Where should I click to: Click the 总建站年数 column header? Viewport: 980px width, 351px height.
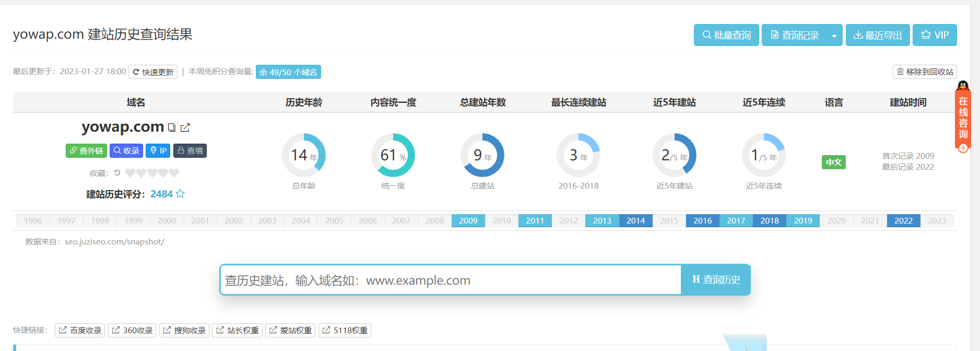482,102
